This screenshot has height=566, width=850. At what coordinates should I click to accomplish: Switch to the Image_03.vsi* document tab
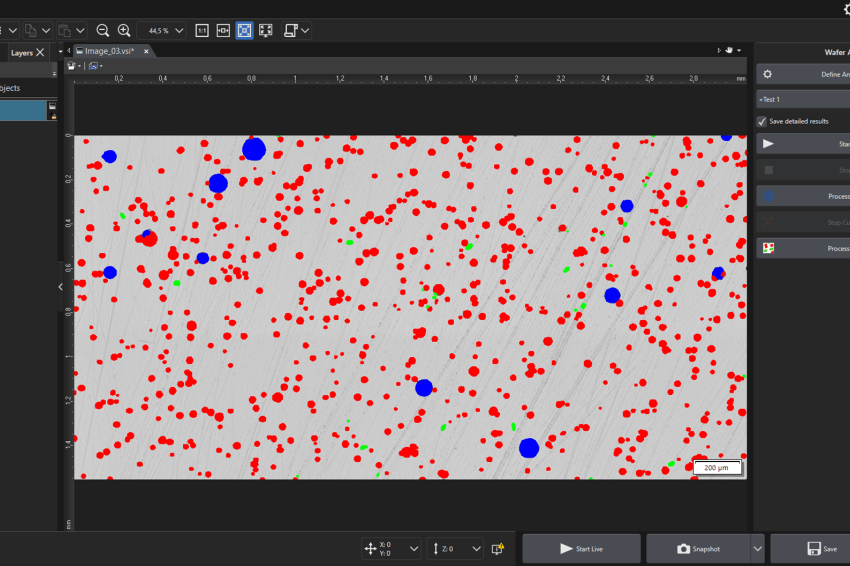coord(108,51)
